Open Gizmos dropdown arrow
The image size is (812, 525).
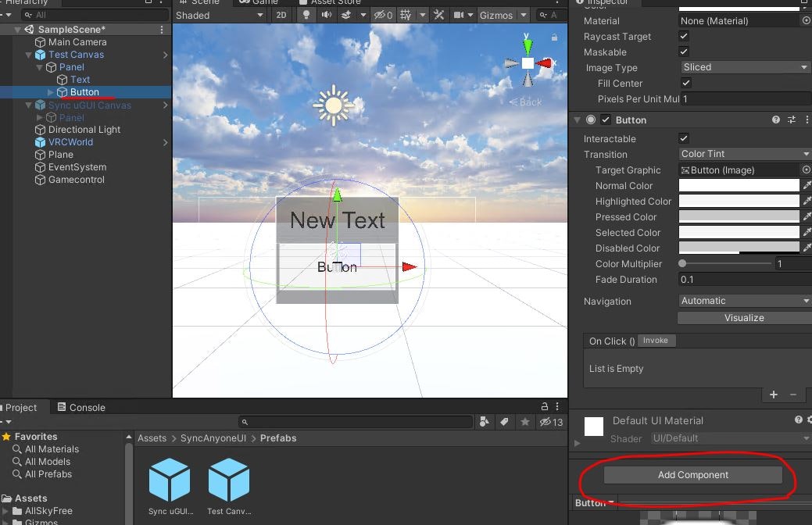tap(524, 15)
